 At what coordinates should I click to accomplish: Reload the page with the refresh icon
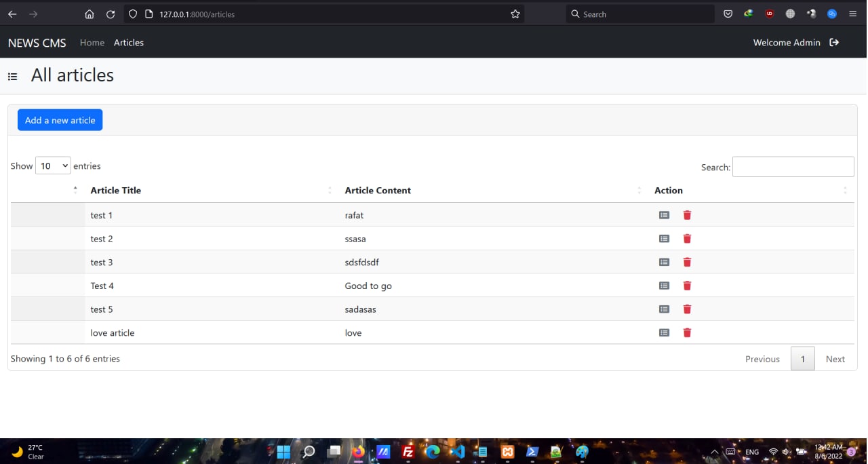click(x=111, y=14)
